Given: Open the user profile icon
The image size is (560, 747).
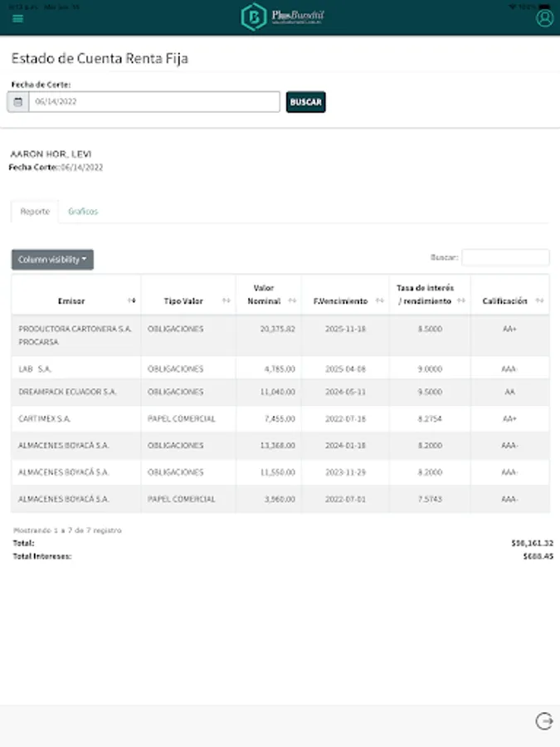Looking at the screenshot, I should click(545, 18).
